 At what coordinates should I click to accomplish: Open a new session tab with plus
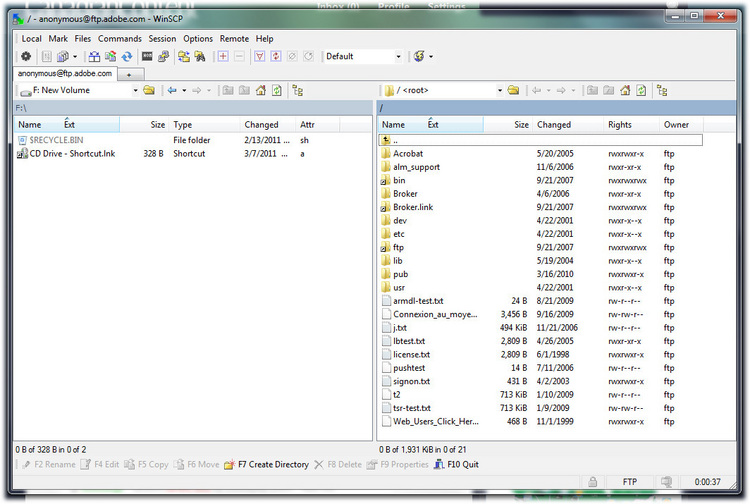pyautogui.click(x=131, y=75)
